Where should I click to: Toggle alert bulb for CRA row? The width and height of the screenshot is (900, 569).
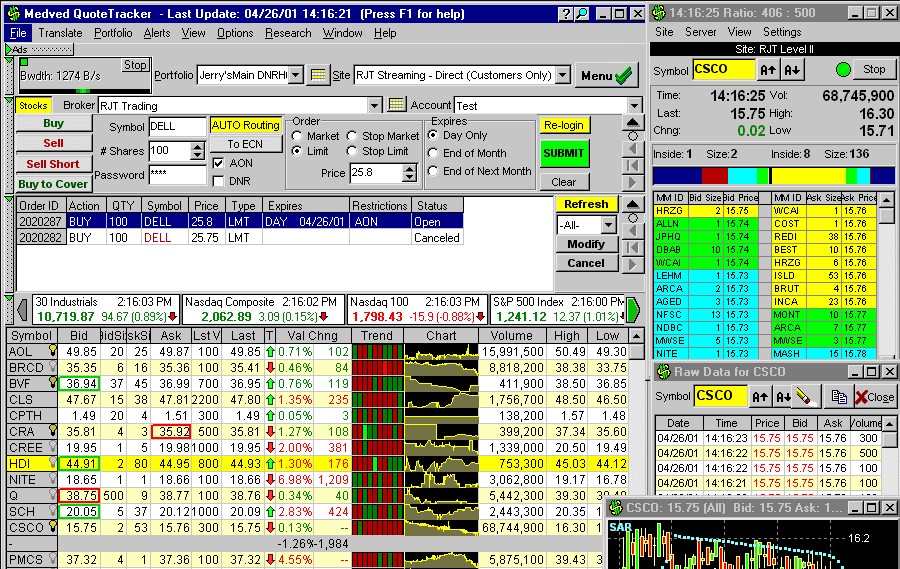53,431
